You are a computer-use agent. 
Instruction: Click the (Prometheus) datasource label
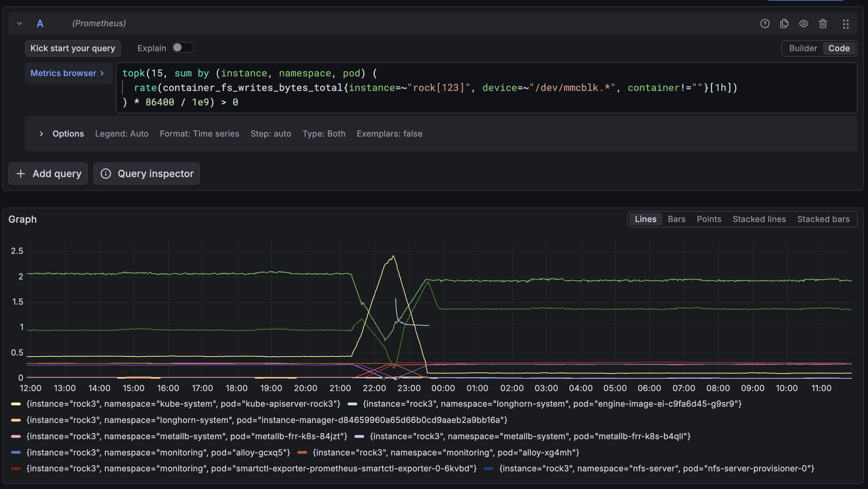[x=99, y=24]
